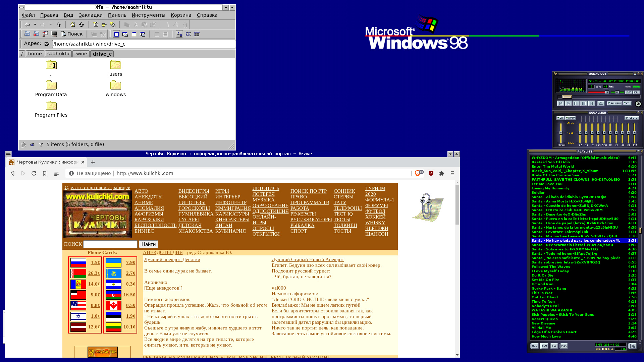Select the windows folder
This screenshot has height=362, width=644.
pyautogui.click(x=116, y=89)
